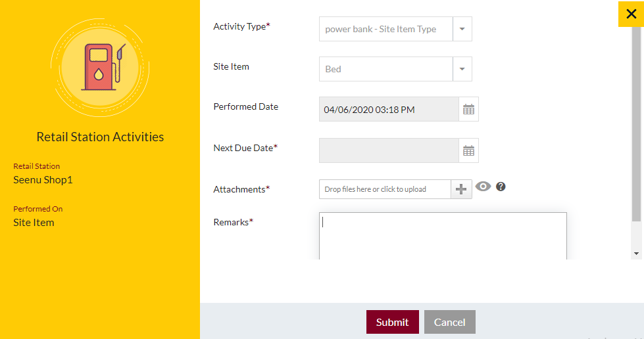Click the plus icon to add attachment
Screen dimensions: 644x339
point(461,189)
